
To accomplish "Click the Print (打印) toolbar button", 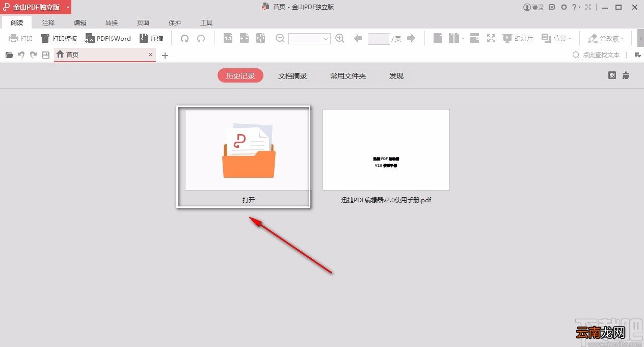I will 21,38.
